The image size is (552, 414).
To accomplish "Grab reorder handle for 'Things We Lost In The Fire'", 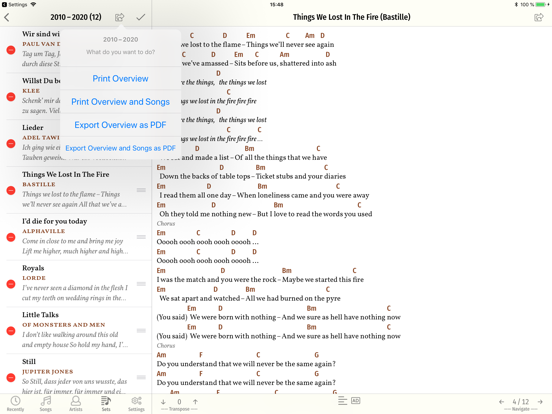I will pyautogui.click(x=141, y=190).
